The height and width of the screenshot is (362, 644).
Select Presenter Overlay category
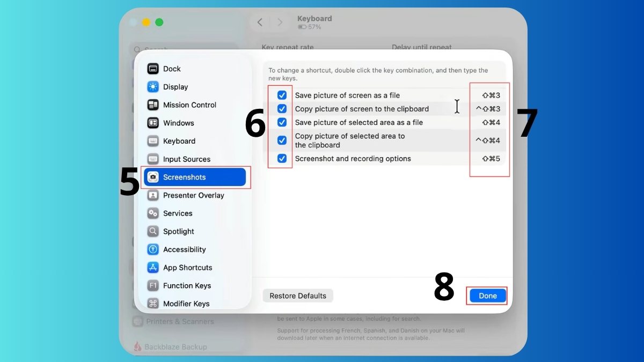click(x=195, y=195)
